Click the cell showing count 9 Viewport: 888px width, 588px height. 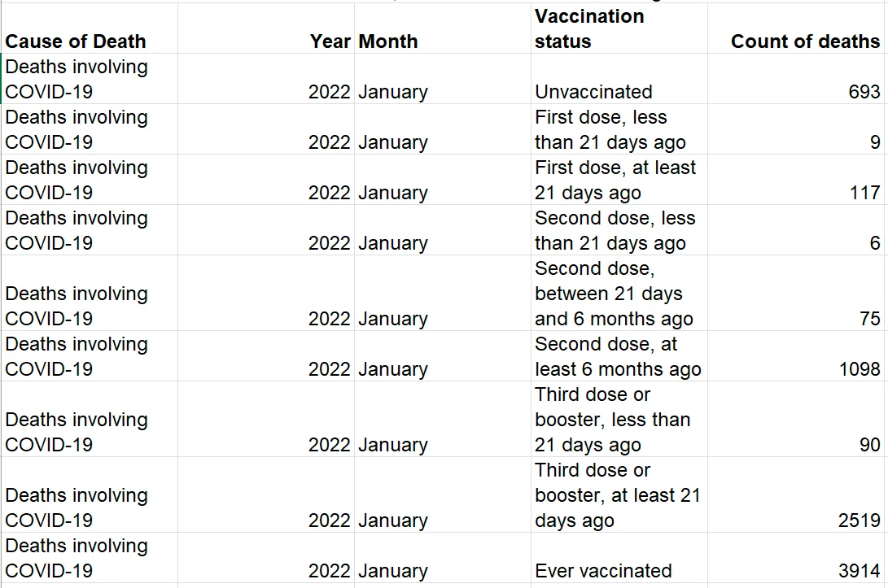point(796,129)
